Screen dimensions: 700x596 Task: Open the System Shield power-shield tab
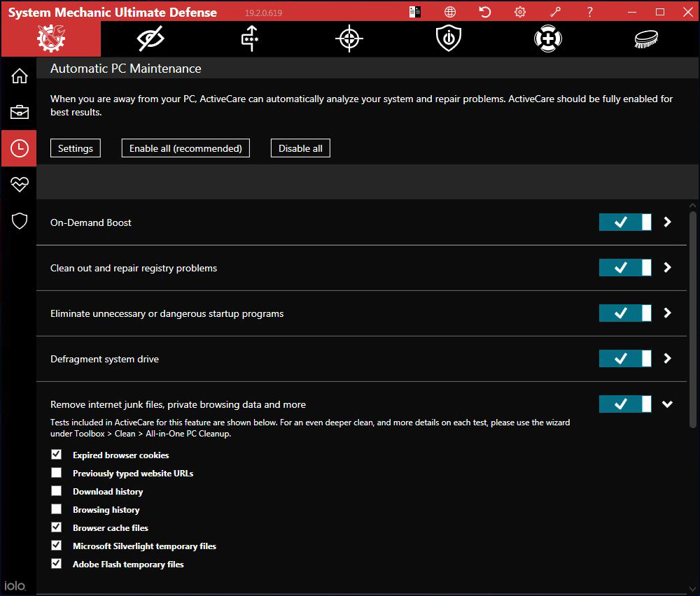(x=449, y=38)
